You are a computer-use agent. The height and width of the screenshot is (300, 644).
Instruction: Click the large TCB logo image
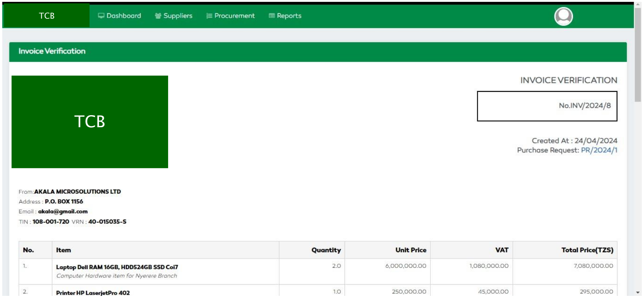click(90, 122)
